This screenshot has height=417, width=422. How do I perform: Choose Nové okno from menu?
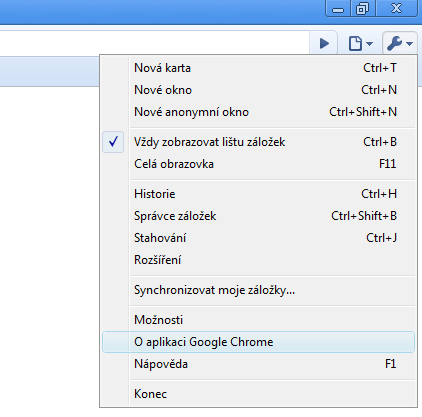[258, 90]
